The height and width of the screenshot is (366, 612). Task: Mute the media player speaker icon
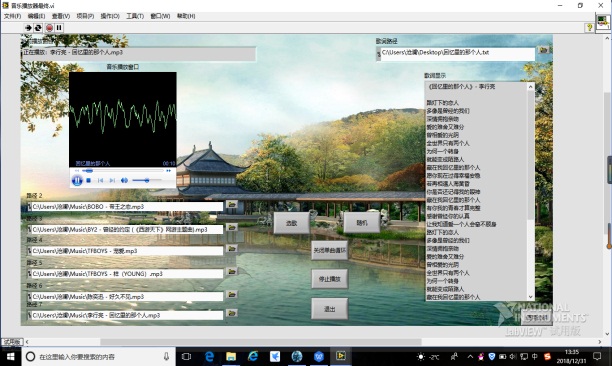pyautogui.click(x=124, y=180)
